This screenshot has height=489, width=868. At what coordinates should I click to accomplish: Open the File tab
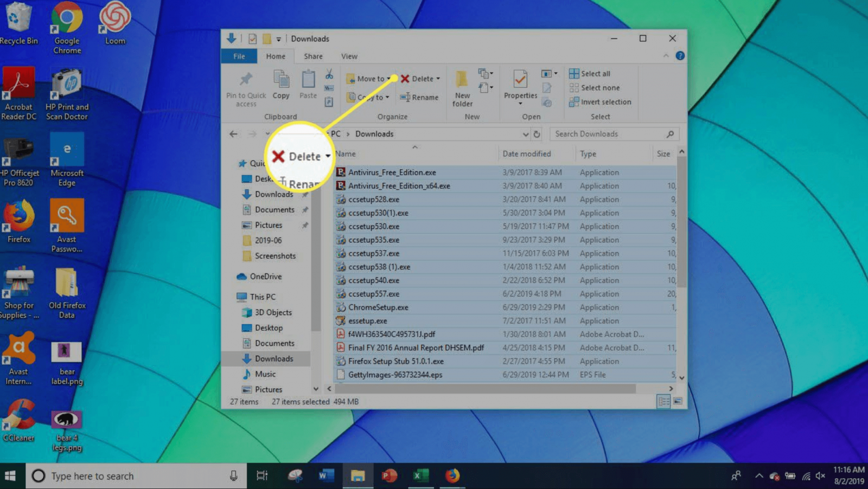(239, 56)
